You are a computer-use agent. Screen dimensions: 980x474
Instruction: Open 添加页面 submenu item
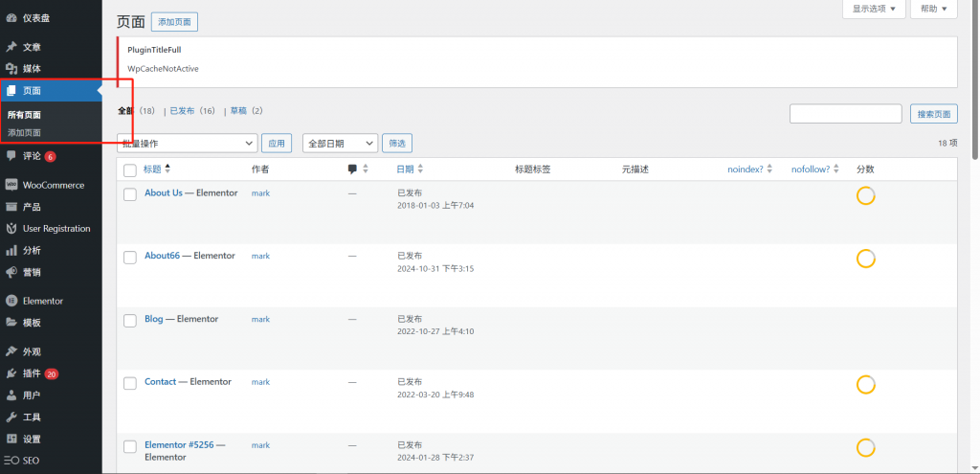click(x=24, y=132)
